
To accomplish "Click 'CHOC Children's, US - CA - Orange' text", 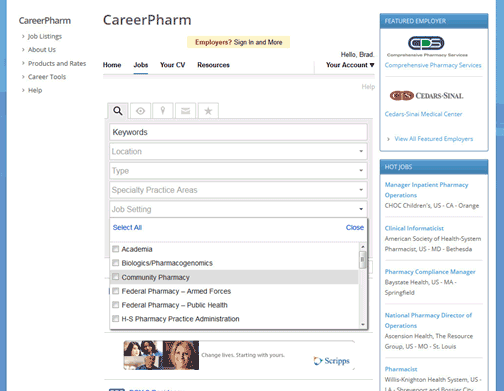I will pyautogui.click(x=432, y=206).
